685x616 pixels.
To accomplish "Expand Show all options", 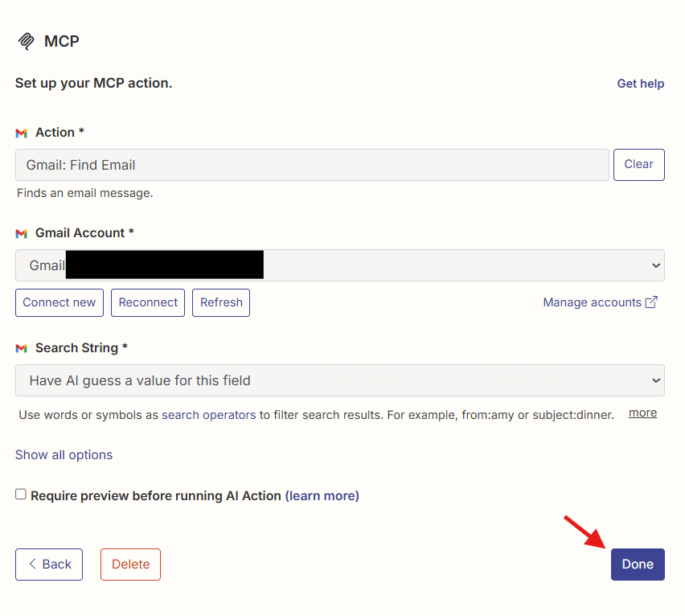I will 64,454.
